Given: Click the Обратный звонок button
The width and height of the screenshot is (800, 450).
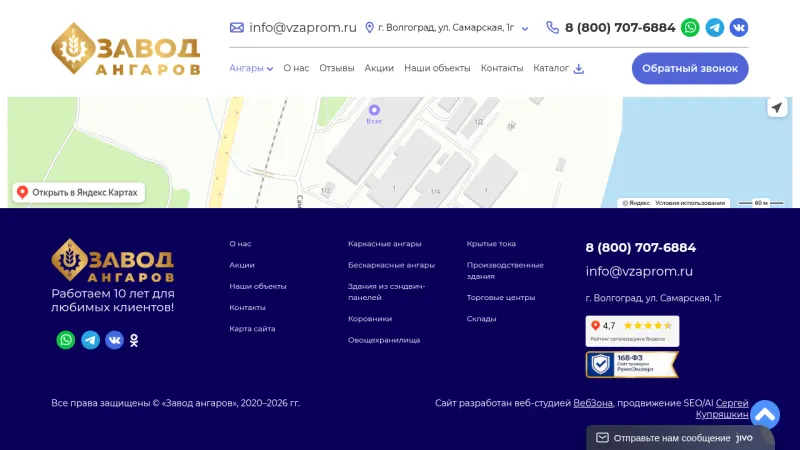Looking at the screenshot, I should click(x=690, y=68).
